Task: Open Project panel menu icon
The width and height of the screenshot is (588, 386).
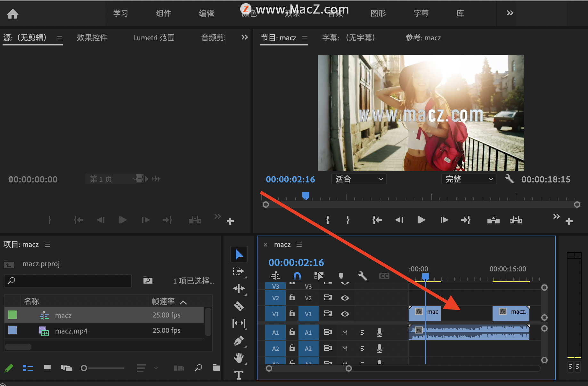Action: pos(47,245)
